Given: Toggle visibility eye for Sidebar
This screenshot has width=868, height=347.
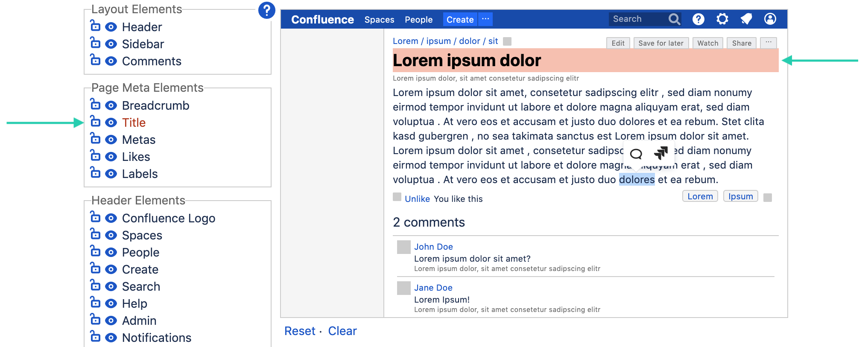Looking at the screenshot, I should coord(111,44).
